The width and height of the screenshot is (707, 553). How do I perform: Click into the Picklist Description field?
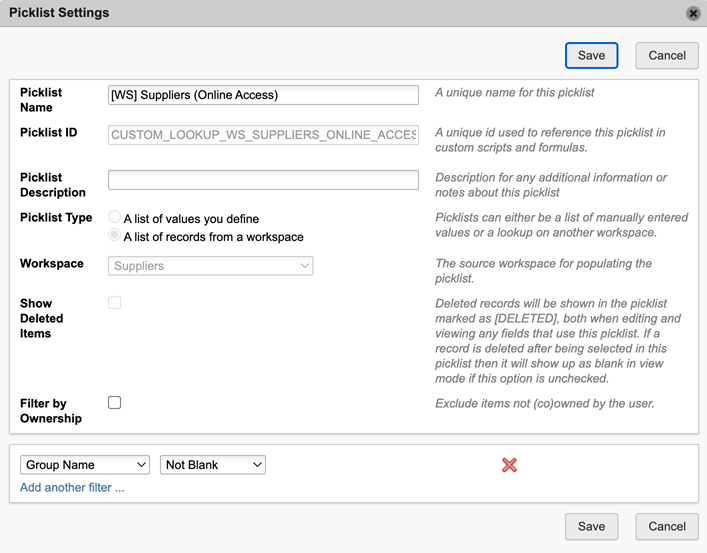(263, 180)
